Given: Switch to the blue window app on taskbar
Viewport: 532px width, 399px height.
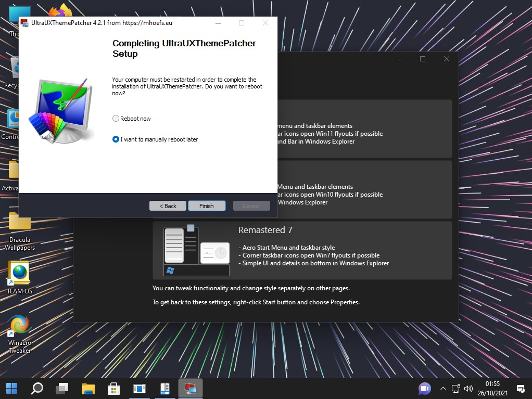Looking at the screenshot, I should (x=140, y=389).
